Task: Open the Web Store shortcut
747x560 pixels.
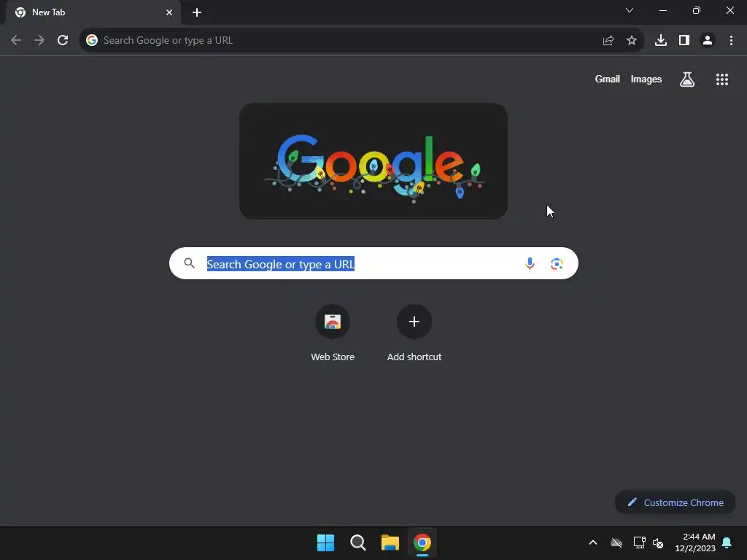Action: point(333,322)
